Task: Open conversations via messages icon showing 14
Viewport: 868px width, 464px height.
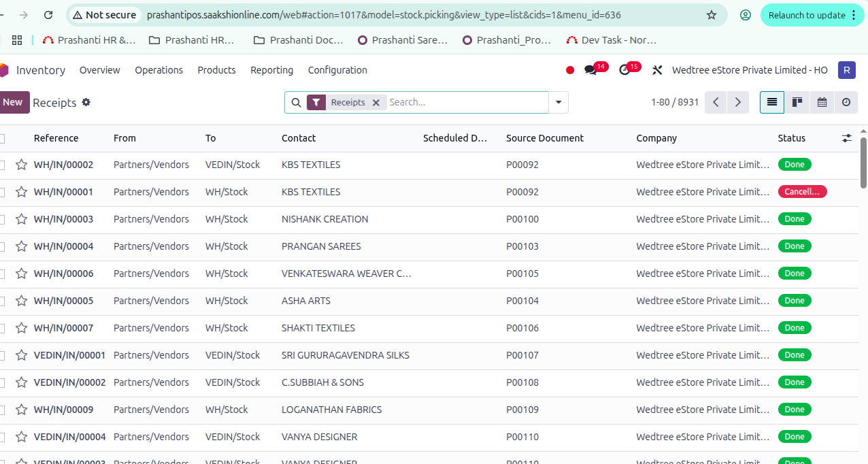Action: [x=589, y=69]
